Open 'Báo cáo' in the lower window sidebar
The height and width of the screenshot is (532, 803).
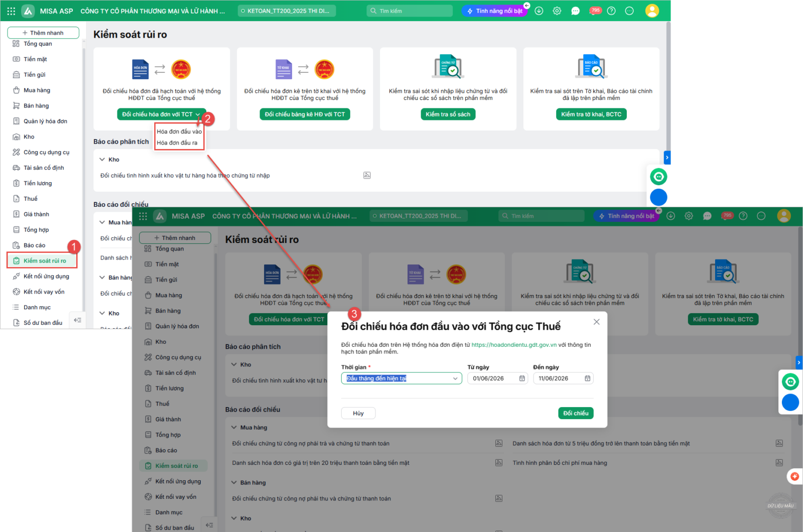pos(166,450)
